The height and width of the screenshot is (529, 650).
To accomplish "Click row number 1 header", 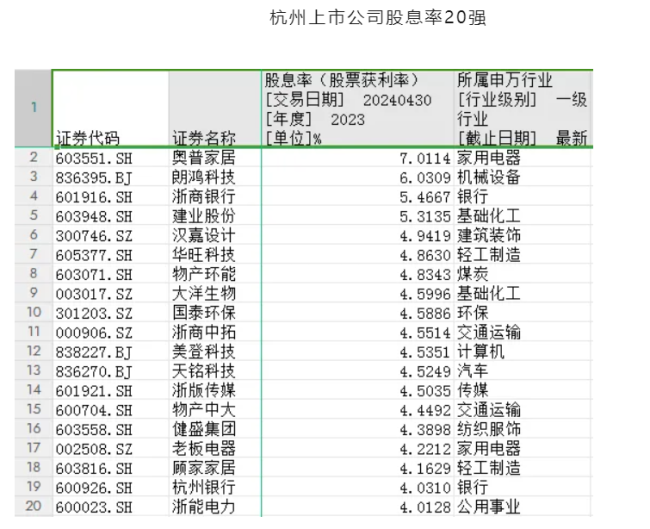I will point(34,109).
